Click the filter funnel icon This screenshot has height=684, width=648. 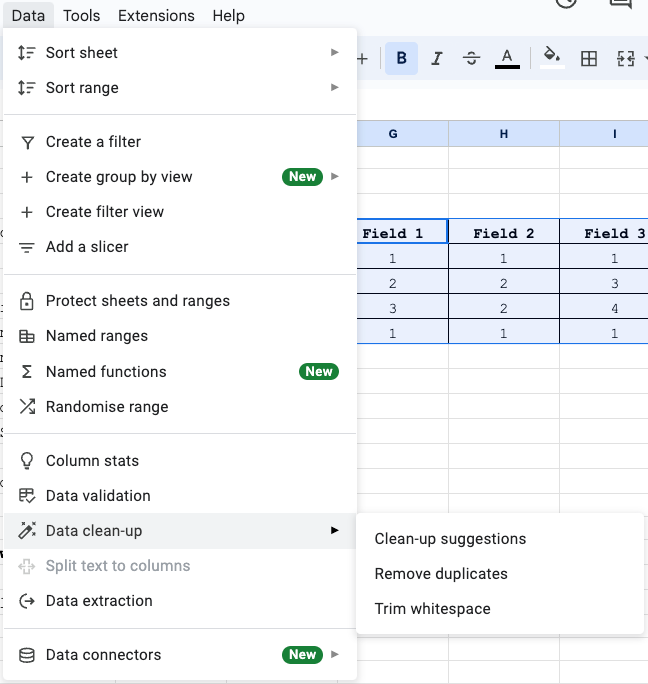pos(27,142)
